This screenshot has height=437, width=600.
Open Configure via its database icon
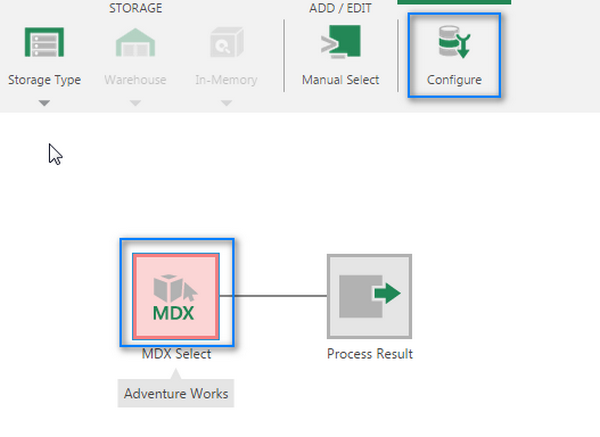tap(454, 44)
